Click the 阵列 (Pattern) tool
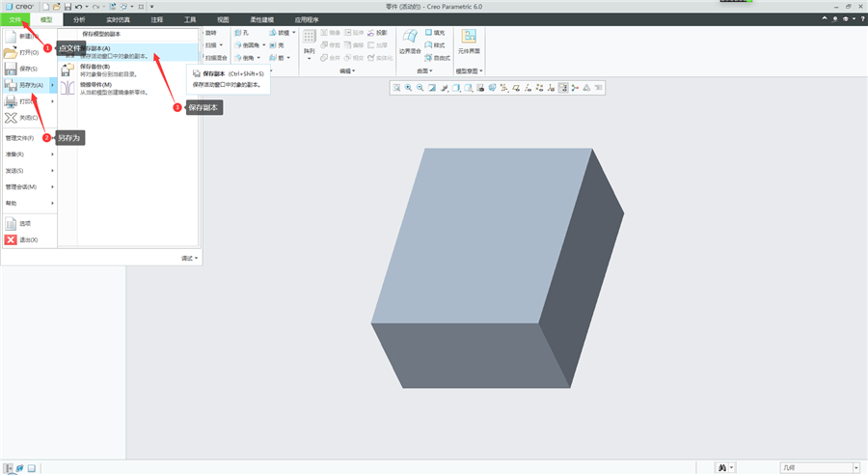Screen dimensions: 868x475 point(309,44)
